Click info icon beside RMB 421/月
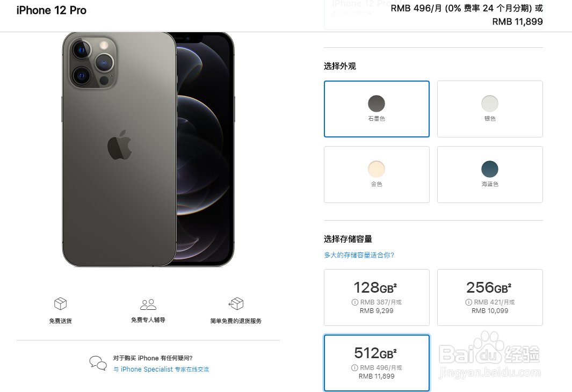Viewport: 572px width, 392px height. [468, 302]
